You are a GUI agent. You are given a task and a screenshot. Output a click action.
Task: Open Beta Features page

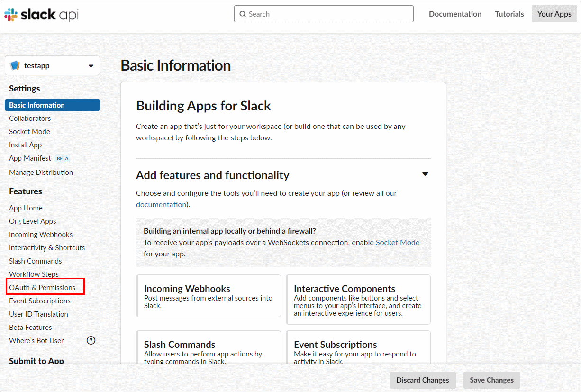pos(30,327)
